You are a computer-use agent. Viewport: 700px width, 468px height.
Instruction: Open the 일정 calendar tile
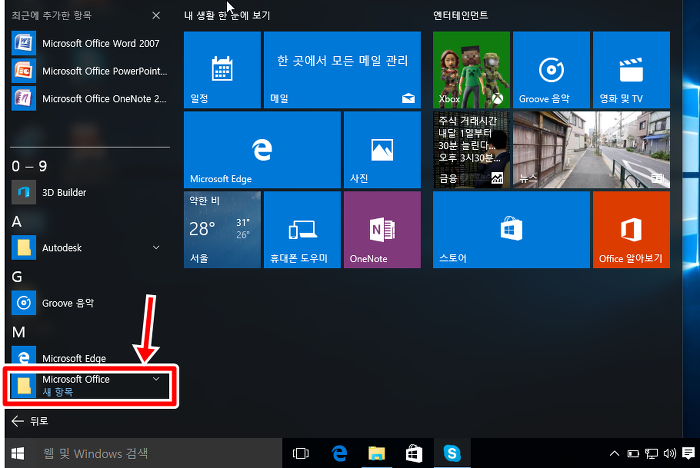(222, 70)
